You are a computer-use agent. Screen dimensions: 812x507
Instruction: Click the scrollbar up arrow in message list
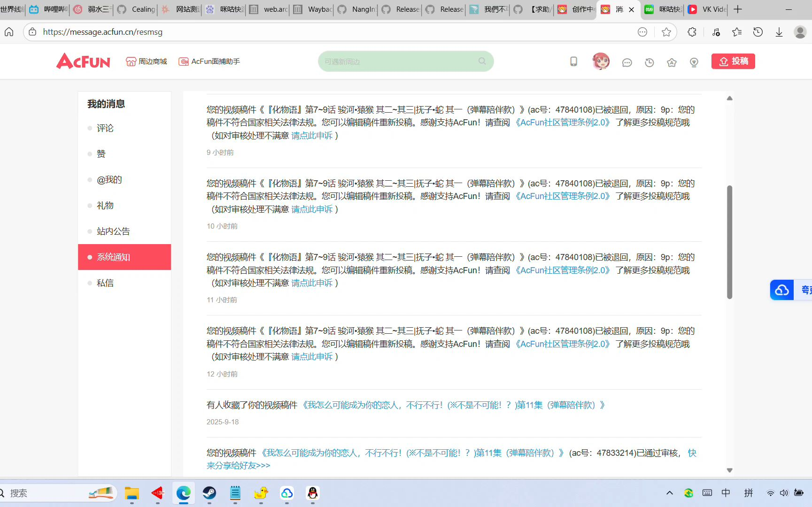[729, 98]
